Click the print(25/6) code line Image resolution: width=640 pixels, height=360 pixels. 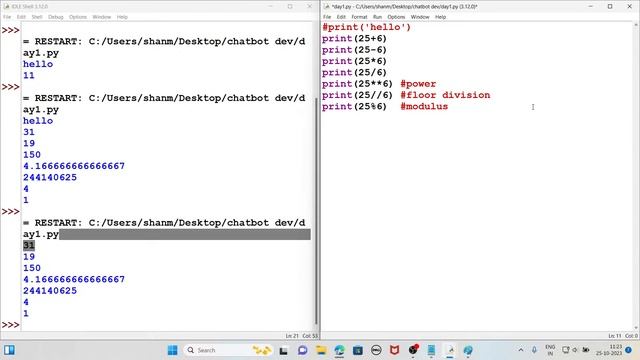click(354, 72)
